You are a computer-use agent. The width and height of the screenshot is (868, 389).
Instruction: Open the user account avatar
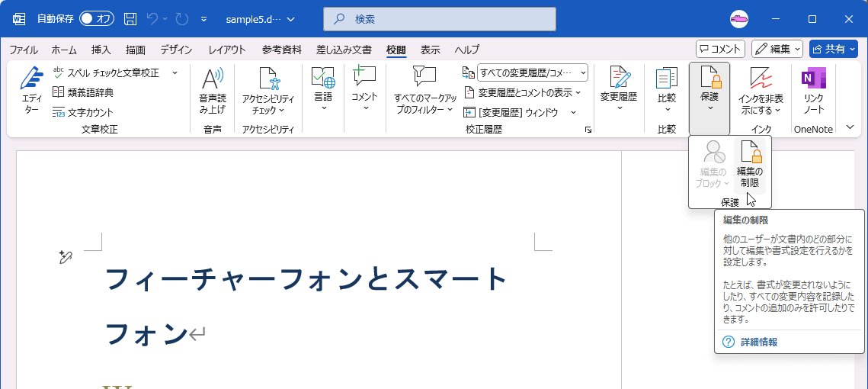[x=739, y=19]
